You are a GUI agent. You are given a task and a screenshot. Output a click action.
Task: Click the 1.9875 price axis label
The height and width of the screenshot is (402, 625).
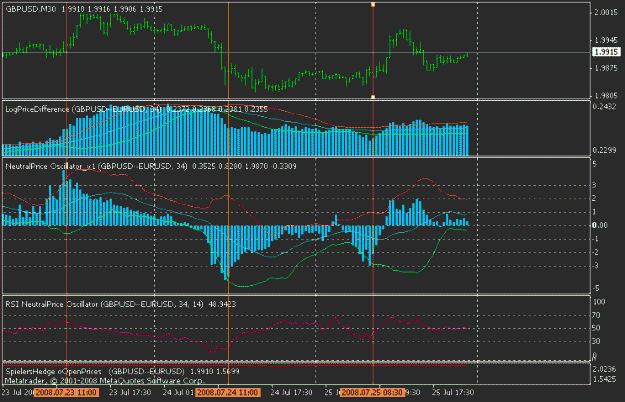tap(606, 68)
